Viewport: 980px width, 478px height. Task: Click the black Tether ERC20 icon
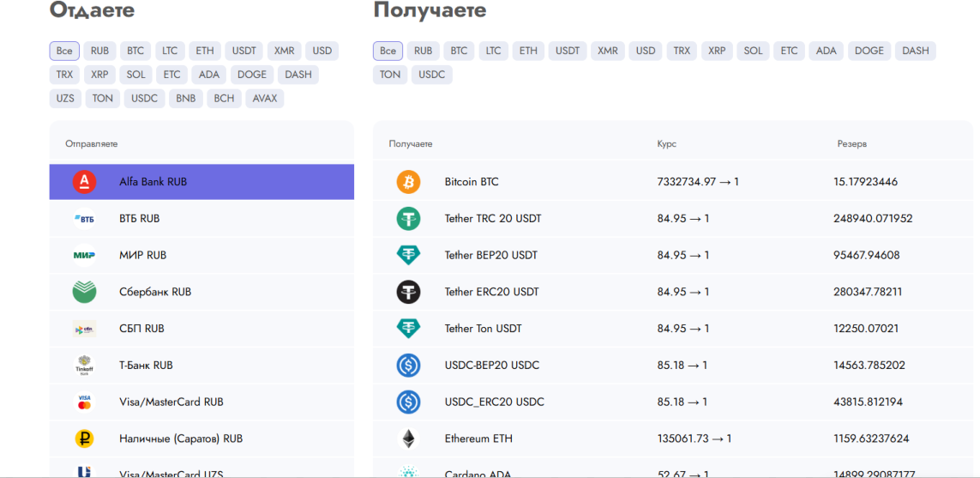click(408, 292)
